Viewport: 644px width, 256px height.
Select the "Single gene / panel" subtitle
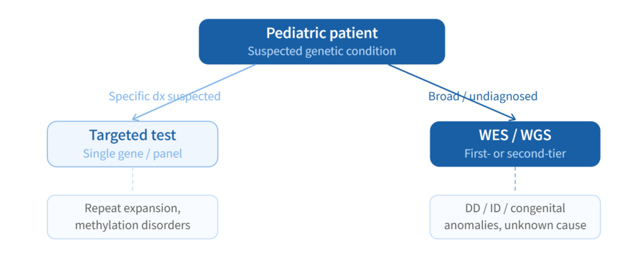(x=132, y=153)
